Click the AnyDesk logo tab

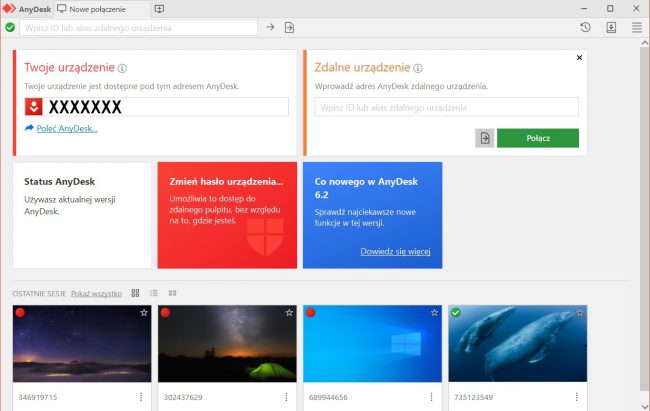click(x=27, y=9)
